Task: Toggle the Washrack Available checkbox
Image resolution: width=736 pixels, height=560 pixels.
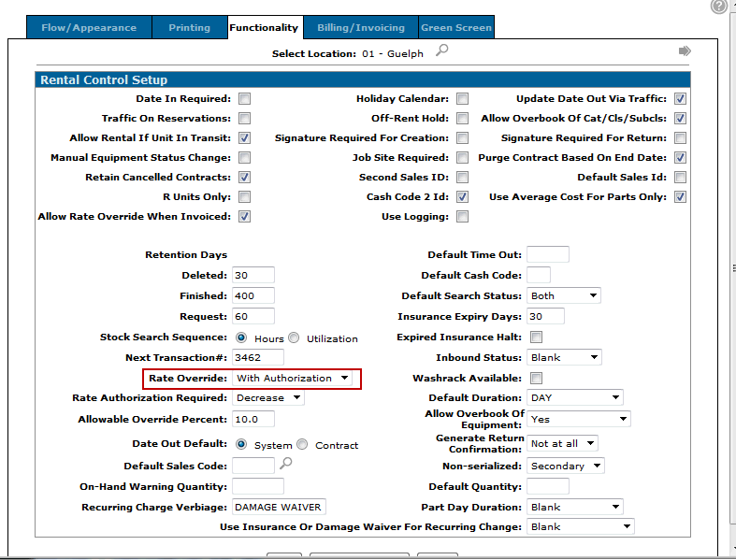Action: [537, 379]
